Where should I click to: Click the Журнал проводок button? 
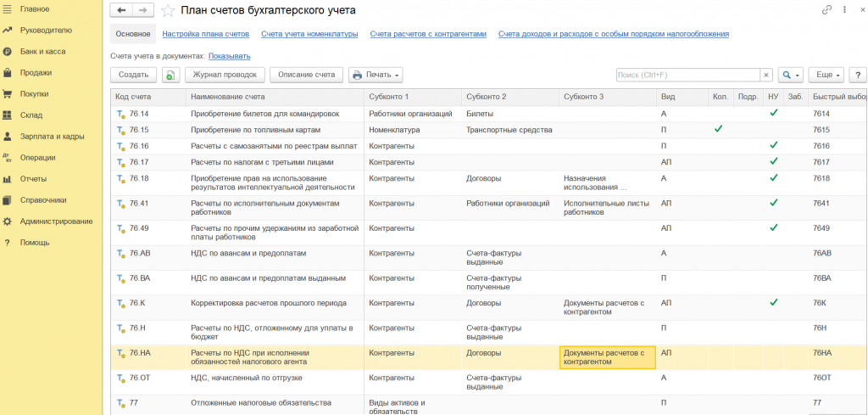click(225, 76)
